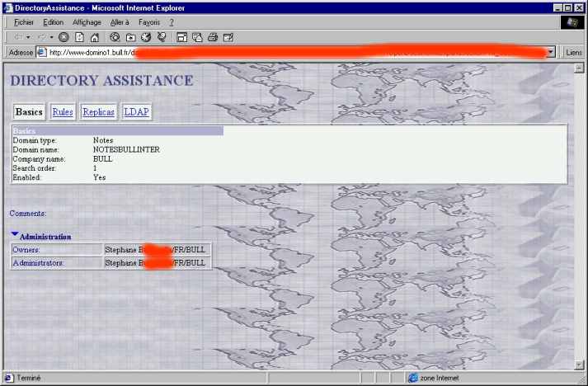Click the Administrators label
Viewport: 588px width, 386px height.
[x=38, y=262]
